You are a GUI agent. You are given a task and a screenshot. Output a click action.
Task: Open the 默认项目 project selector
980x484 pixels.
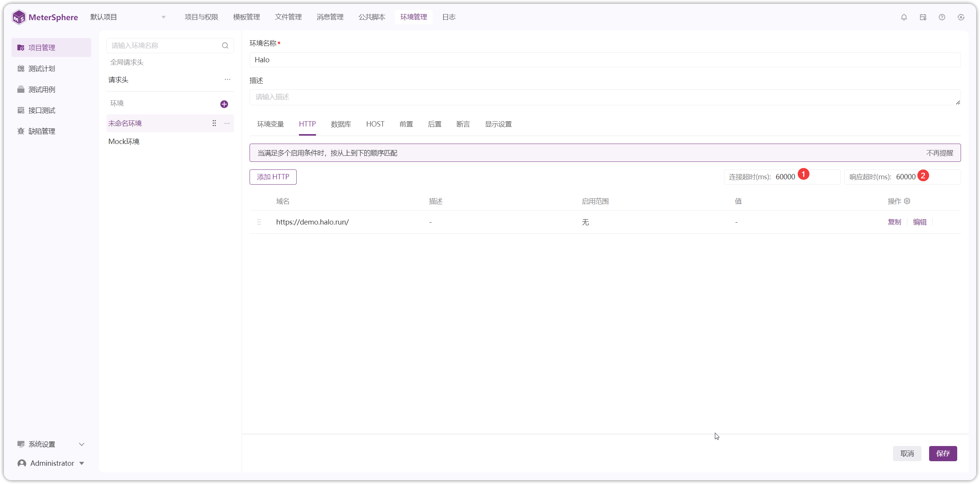coord(128,17)
